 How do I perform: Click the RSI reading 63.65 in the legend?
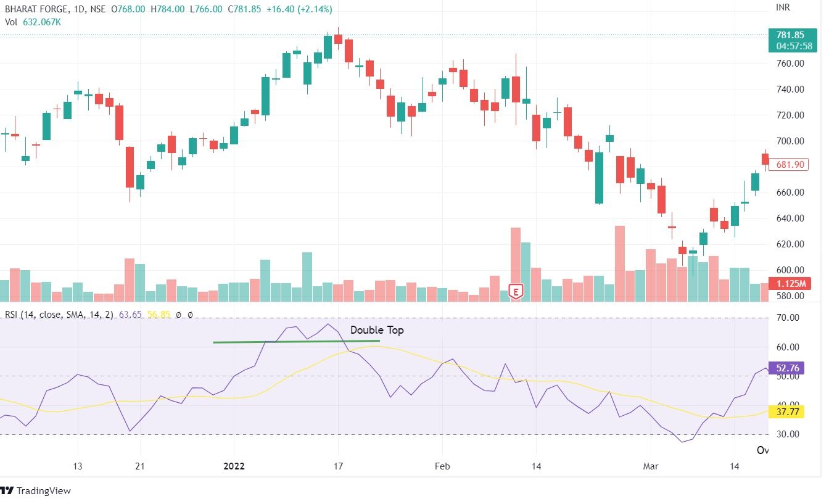pos(130,315)
